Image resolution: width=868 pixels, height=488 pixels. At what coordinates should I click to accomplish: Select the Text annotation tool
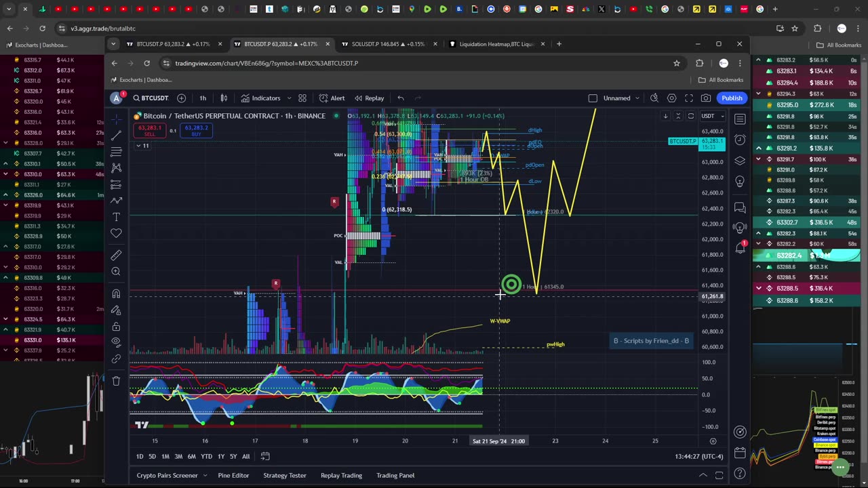116,217
